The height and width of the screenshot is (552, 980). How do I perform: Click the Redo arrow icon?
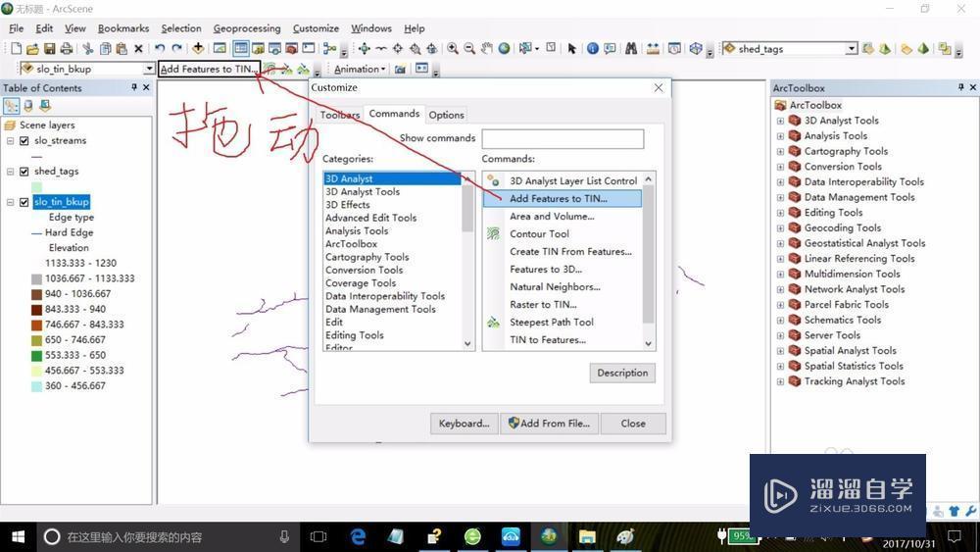[176, 48]
